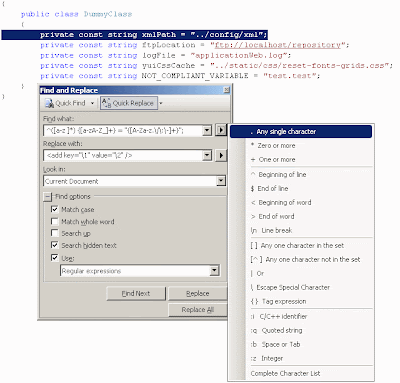This screenshot has width=400, height=383.
Task: Click the highlighted xmlPath code line
Action: (134, 35)
